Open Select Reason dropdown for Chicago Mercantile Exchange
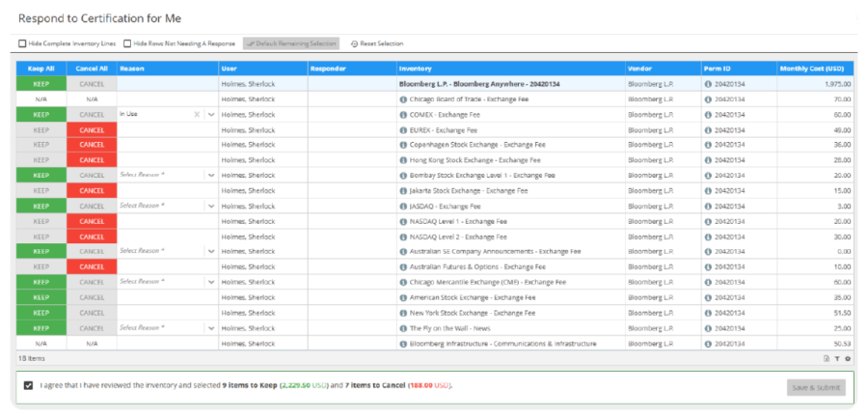This screenshot has width=868, height=418. 211,282
